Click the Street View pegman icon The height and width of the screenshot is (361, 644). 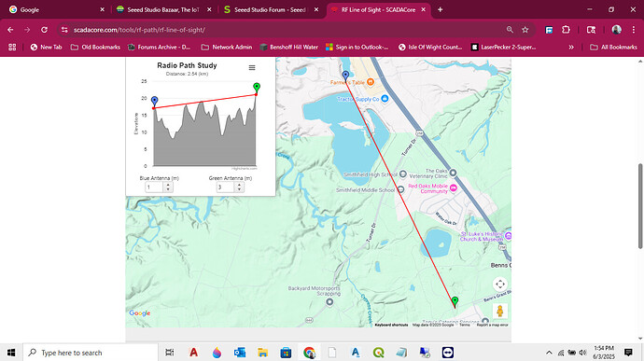point(500,311)
